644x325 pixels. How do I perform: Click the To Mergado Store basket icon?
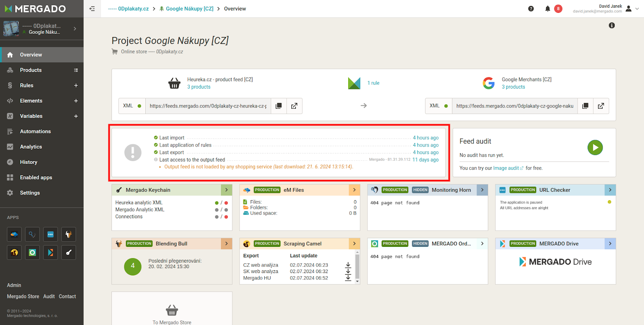point(172,310)
